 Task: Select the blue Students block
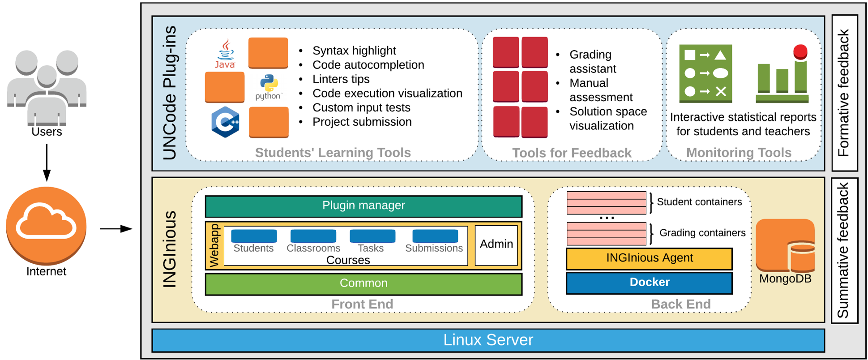point(254,236)
